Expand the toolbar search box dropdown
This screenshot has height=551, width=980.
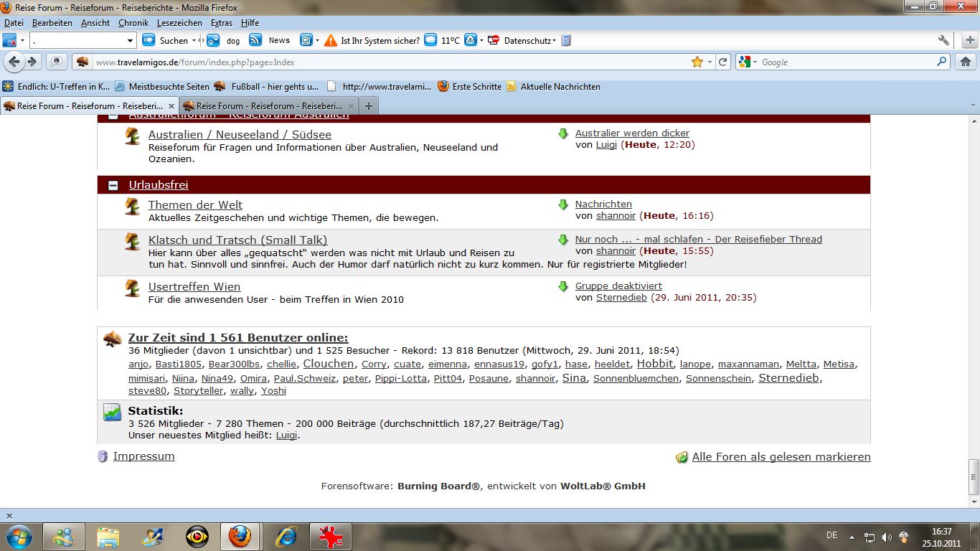[130, 41]
